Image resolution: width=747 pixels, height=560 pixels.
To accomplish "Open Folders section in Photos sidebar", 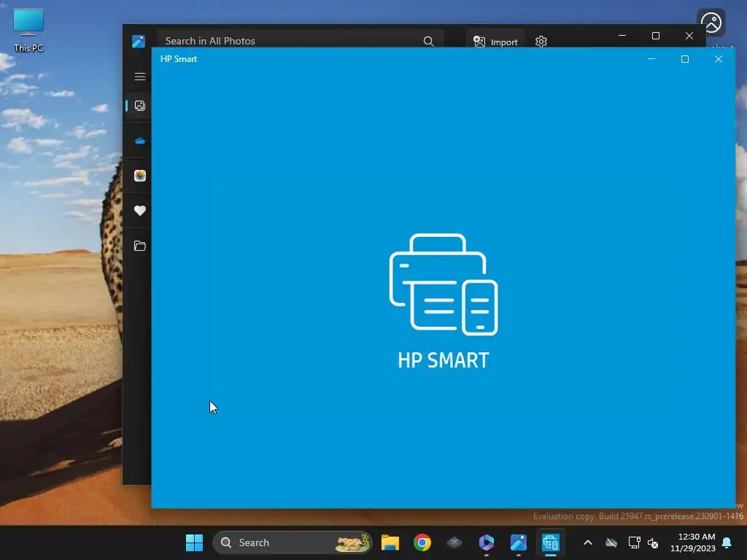I will pos(139,246).
